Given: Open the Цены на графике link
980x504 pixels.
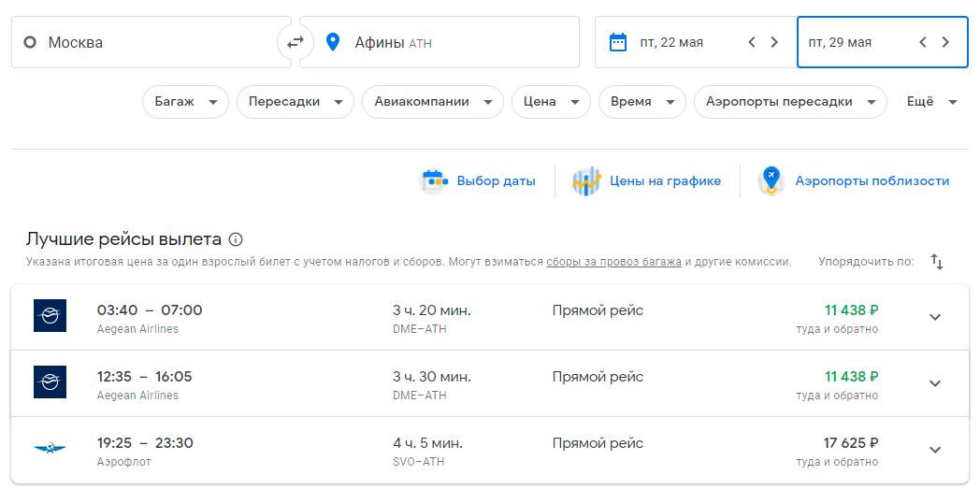Looking at the screenshot, I should click(x=665, y=181).
